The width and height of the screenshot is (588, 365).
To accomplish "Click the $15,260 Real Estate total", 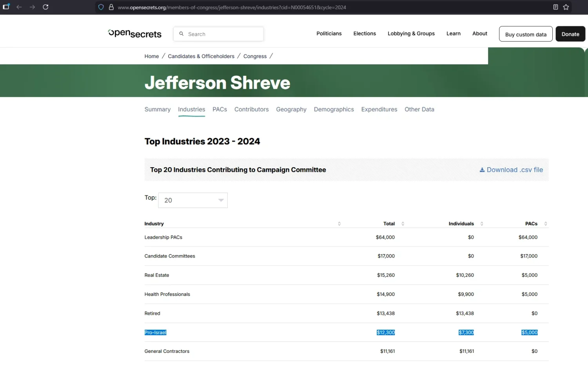I will coord(386,276).
